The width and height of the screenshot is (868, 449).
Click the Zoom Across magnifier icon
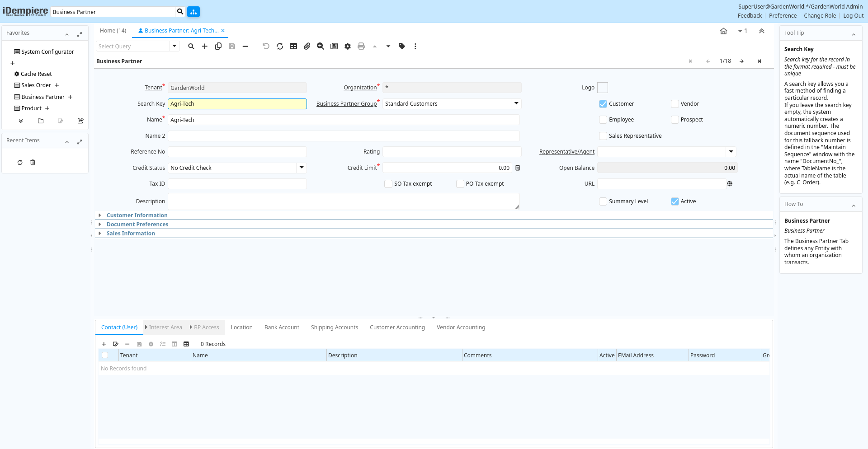coord(321,46)
